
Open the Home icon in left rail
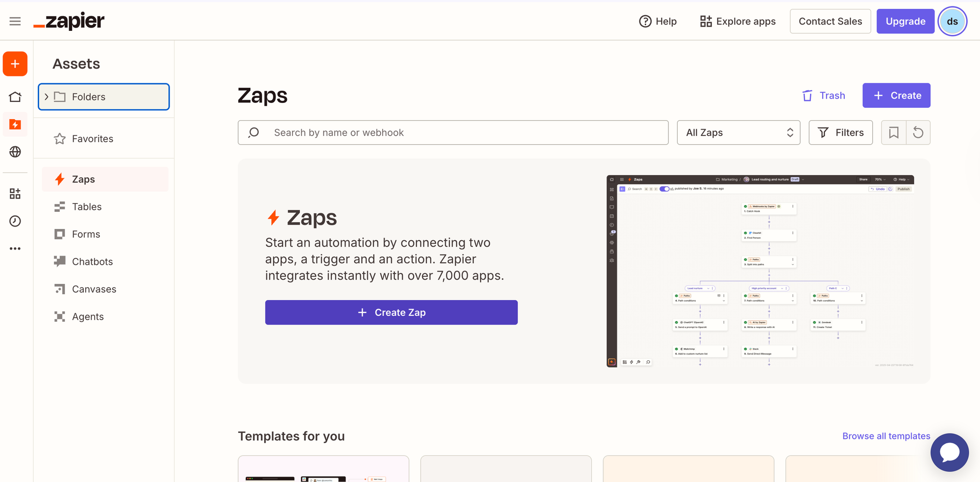pyautogui.click(x=15, y=97)
